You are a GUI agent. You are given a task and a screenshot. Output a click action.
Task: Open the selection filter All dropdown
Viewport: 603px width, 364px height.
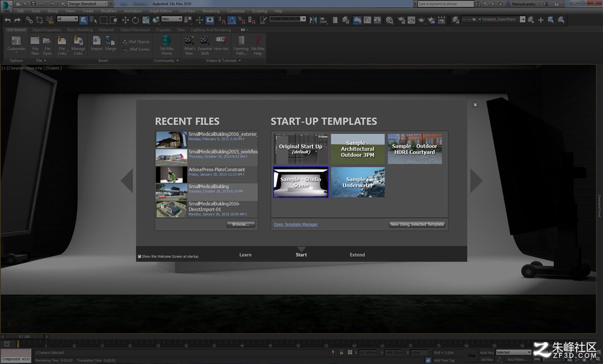(68, 19)
